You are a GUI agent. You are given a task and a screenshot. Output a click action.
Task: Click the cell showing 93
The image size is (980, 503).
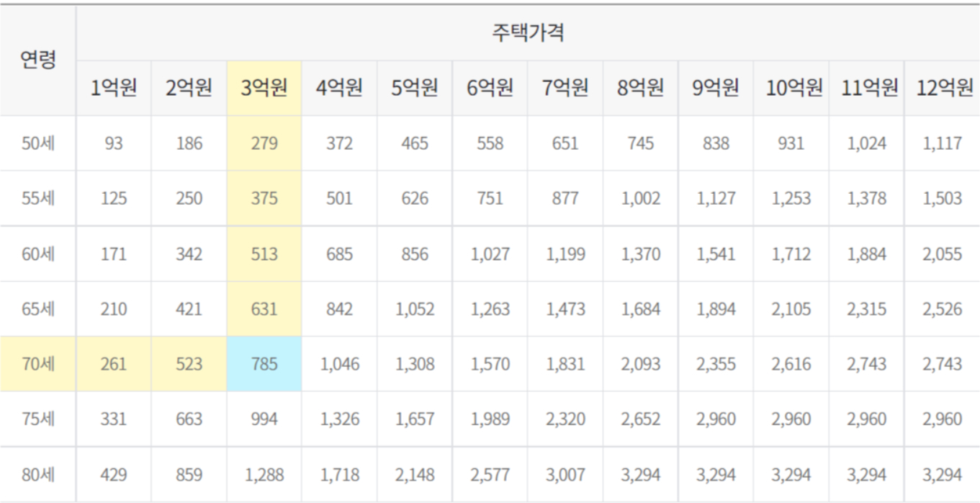(x=114, y=143)
